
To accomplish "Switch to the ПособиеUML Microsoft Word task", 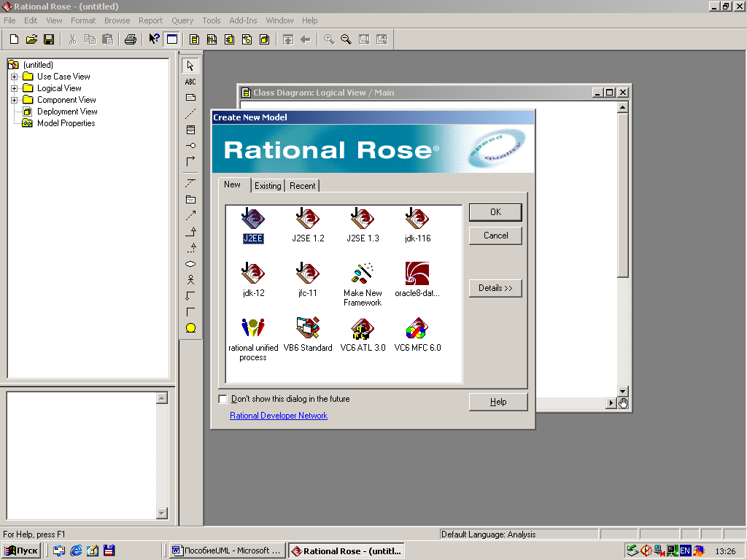I will [x=228, y=551].
